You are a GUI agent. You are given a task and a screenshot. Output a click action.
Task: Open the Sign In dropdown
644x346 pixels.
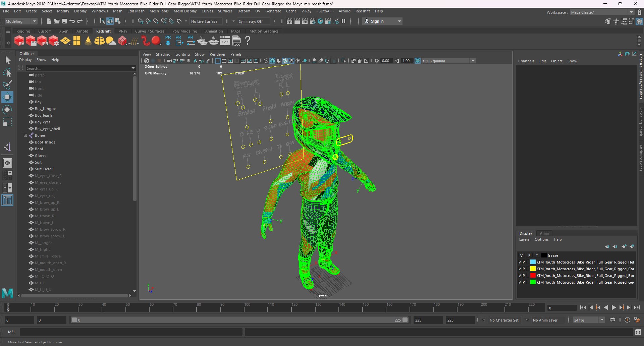(382, 21)
